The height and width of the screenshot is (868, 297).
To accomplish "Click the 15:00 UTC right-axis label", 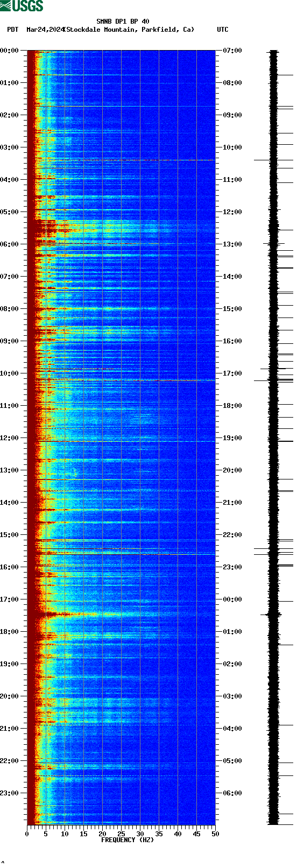I will pos(232,309).
